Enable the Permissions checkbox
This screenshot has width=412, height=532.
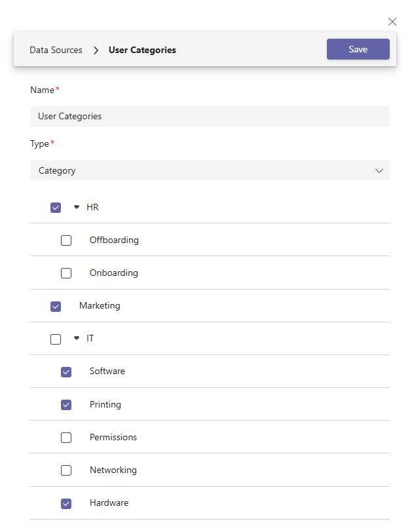[66, 438]
